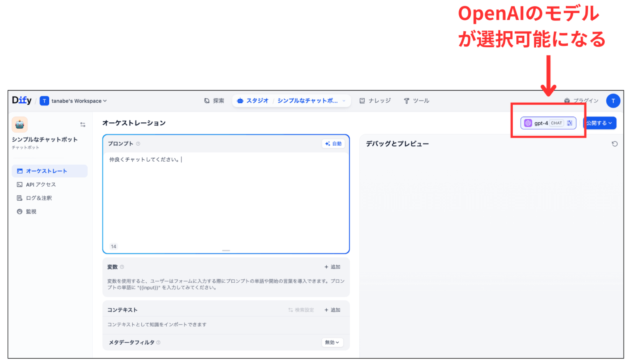Open the 監視 (Monitoring) page

click(31, 211)
